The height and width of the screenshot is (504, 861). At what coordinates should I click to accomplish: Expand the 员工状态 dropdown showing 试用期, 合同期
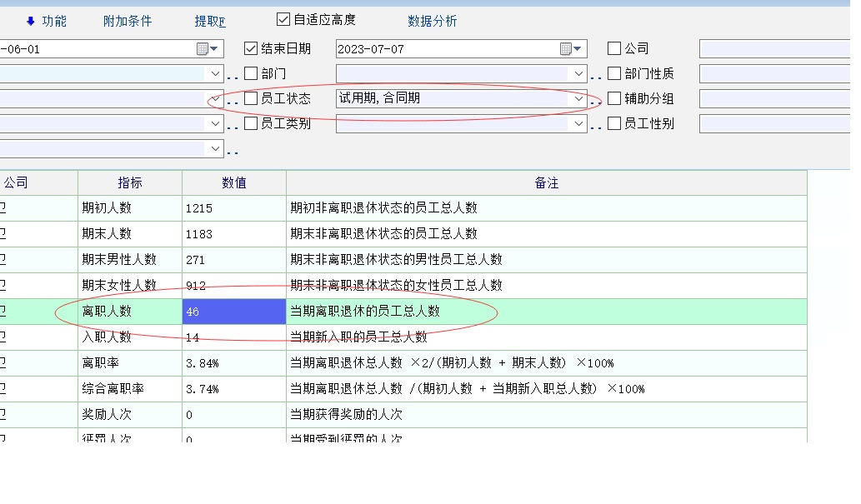(578, 98)
